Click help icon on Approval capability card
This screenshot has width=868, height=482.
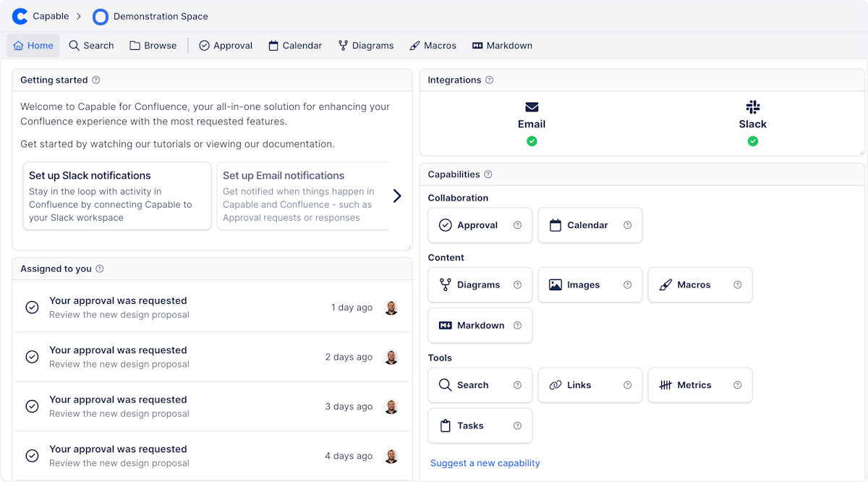pyautogui.click(x=517, y=225)
